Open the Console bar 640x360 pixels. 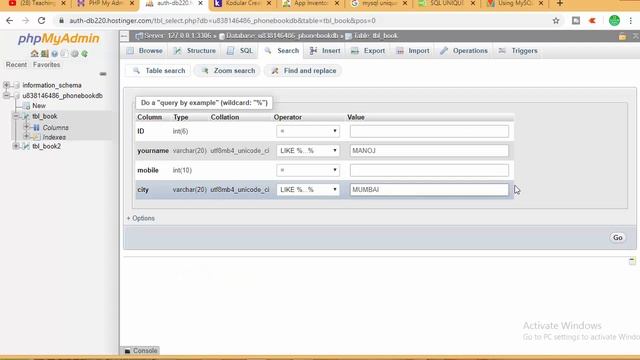(x=140, y=351)
